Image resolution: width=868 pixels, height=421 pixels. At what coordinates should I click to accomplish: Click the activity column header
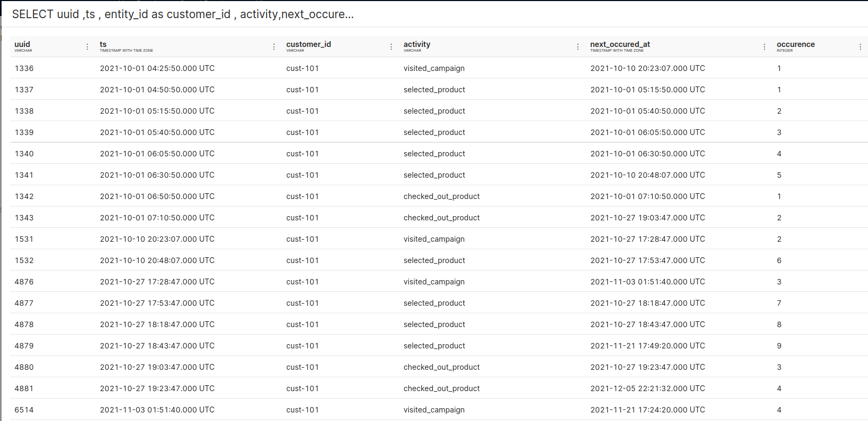(x=417, y=44)
